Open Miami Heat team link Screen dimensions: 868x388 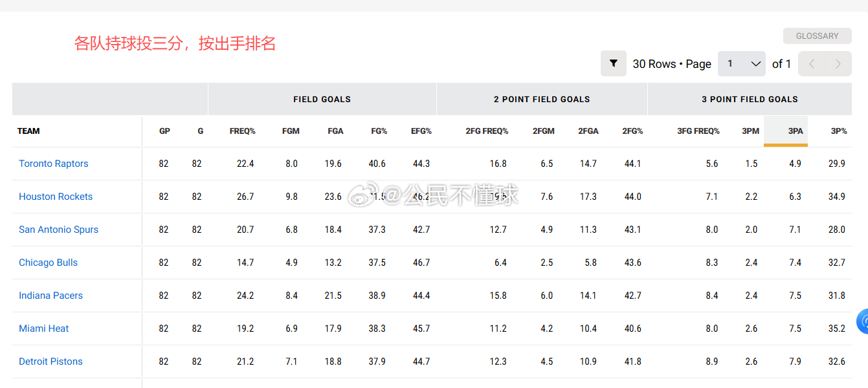point(44,329)
